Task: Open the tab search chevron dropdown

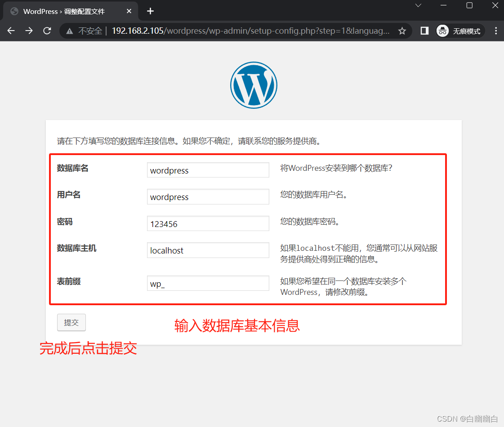Action: [x=418, y=5]
